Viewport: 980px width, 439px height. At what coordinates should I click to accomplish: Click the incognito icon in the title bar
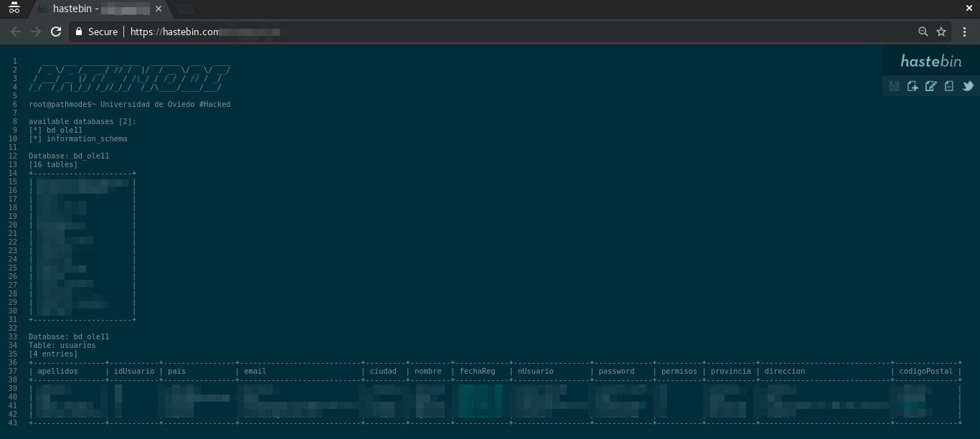tap(14, 9)
